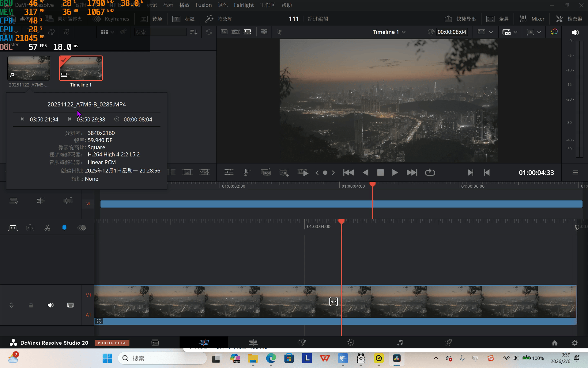Open the viewer options hamburger menu
This screenshot has height=368, width=588.
click(x=575, y=173)
